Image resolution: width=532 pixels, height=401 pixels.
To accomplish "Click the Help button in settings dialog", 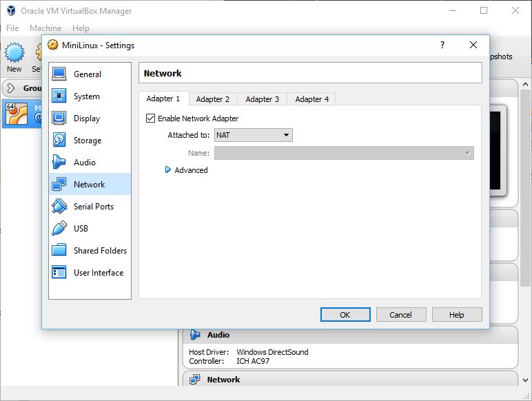I will [457, 315].
